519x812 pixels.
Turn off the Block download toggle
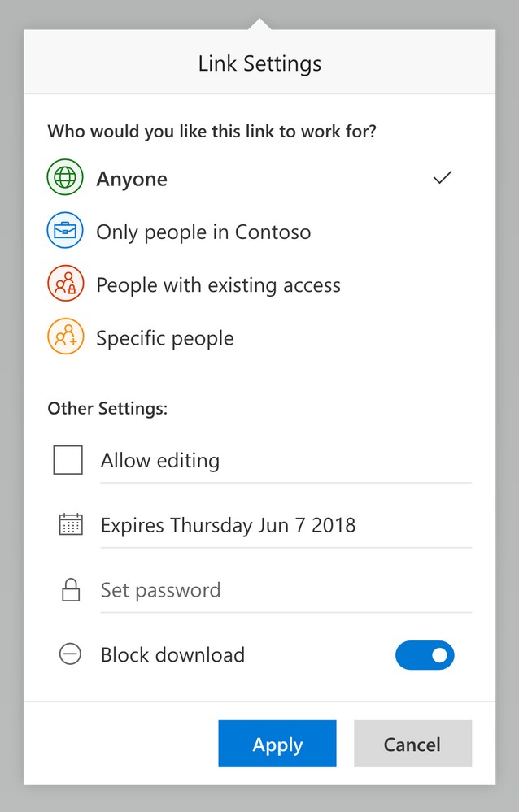pos(425,655)
